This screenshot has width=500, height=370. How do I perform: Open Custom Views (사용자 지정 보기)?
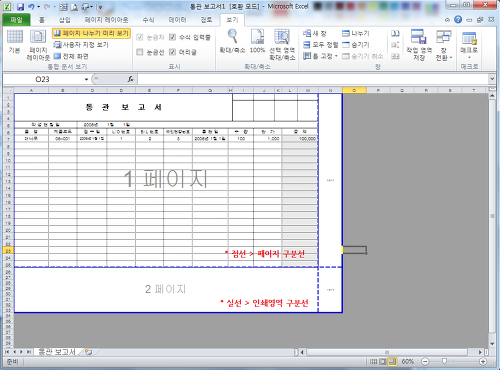tap(81, 45)
